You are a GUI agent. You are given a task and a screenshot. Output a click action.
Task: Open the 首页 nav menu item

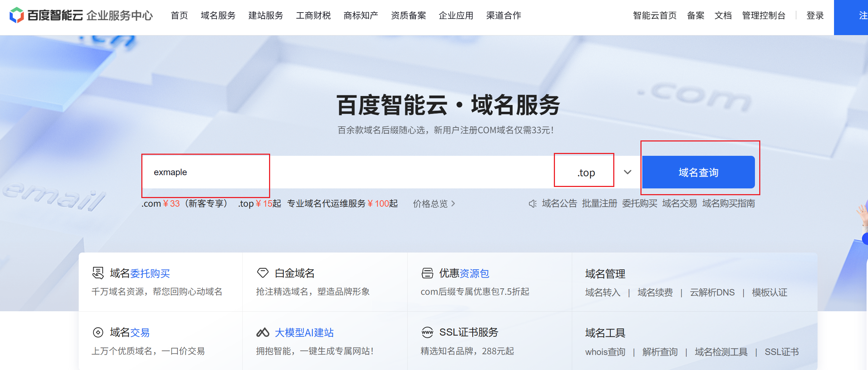click(x=179, y=15)
